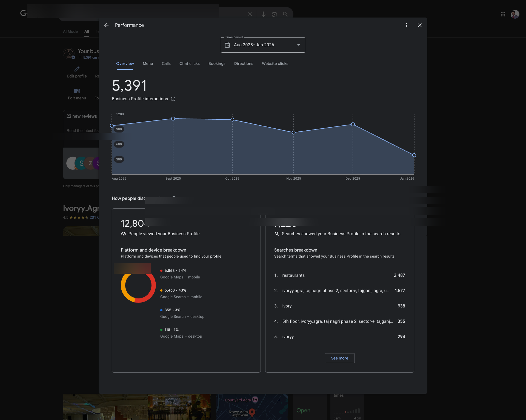Click Edit profile pencil icon in background
The image size is (526, 420).
[77, 69]
